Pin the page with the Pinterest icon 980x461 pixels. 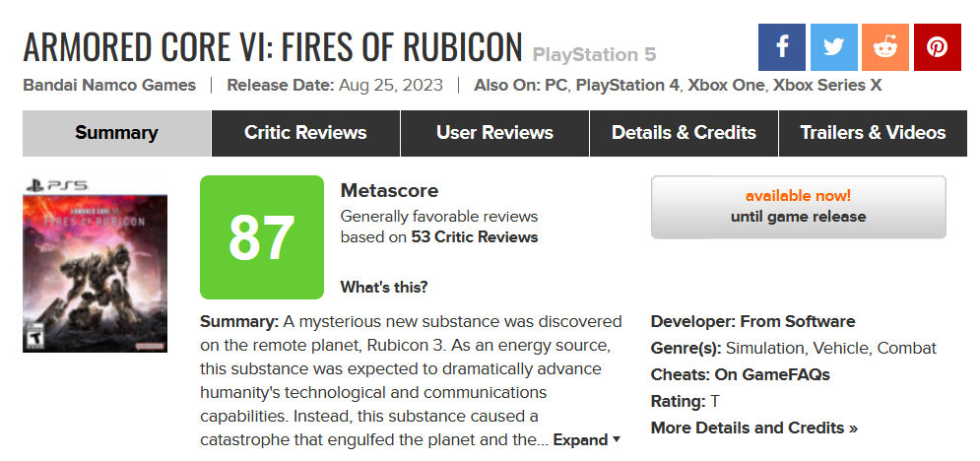point(938,47)
